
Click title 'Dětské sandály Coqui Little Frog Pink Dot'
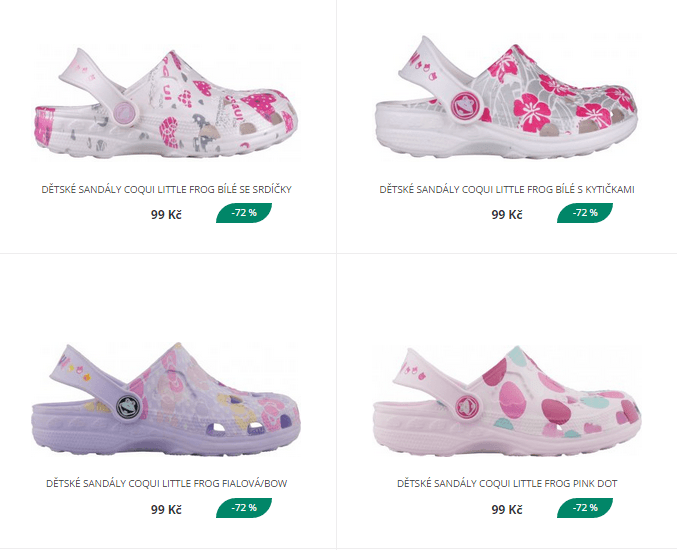[507, 483]
